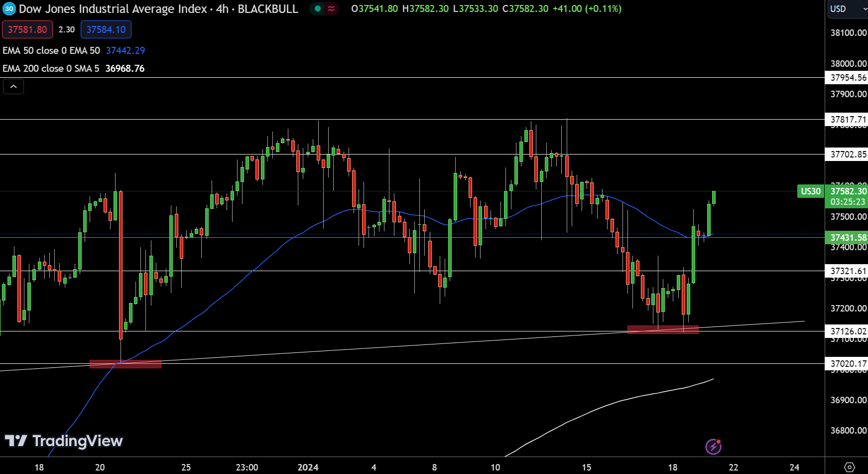Viewport: 868px width, 474px height.
Task: Open the USD currency dropdown
Action: (848, 9)
